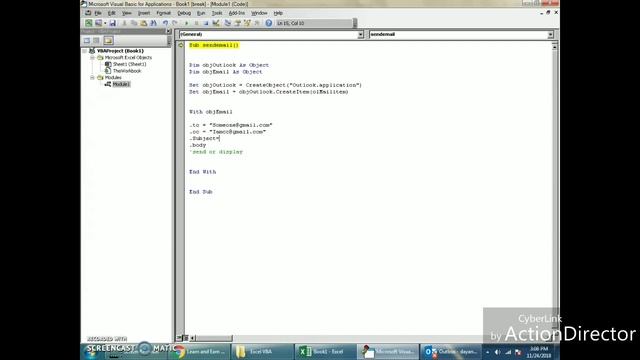This screenshot has width=640, height=360.
Task: Switch to Book1 - Excel taskbar button
Action: pyautogui.click(x=325, y=351)
